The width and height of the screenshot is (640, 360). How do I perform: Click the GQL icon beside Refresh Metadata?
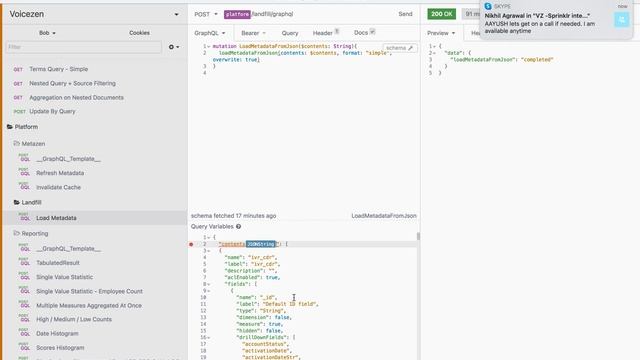[x=24, y=173]
